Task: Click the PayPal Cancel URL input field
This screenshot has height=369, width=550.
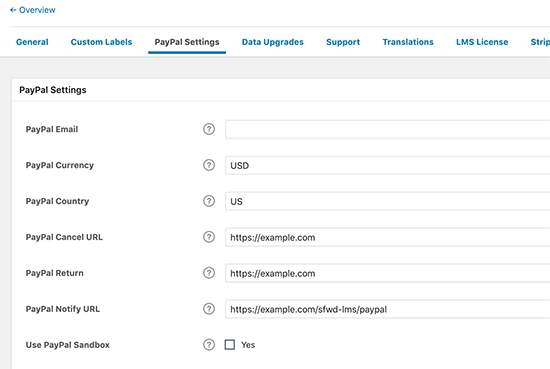Action: point(388,237)
